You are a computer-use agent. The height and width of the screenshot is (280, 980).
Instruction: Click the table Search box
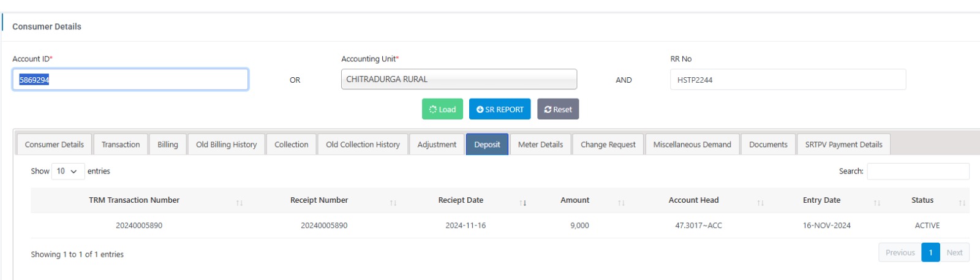click(918, 172)
